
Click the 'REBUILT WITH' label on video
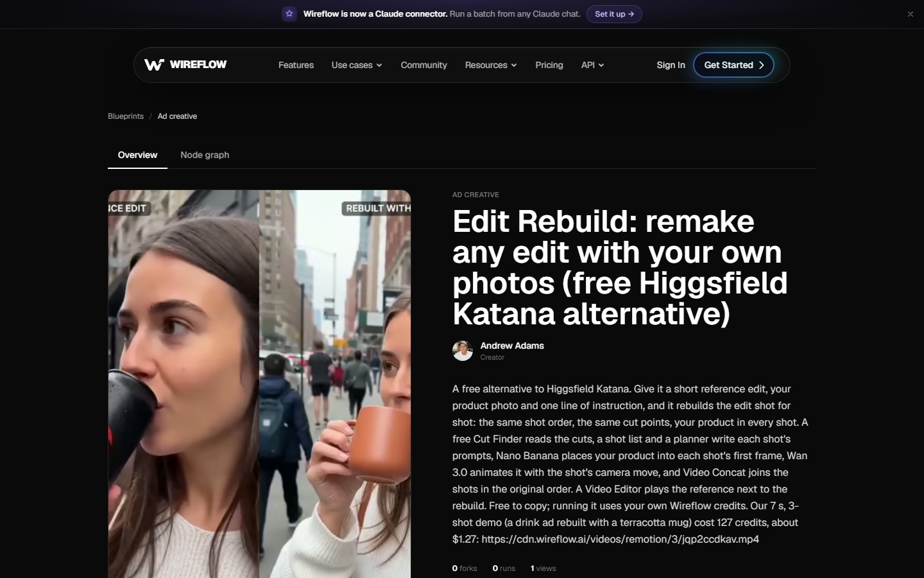click(377, 208)
